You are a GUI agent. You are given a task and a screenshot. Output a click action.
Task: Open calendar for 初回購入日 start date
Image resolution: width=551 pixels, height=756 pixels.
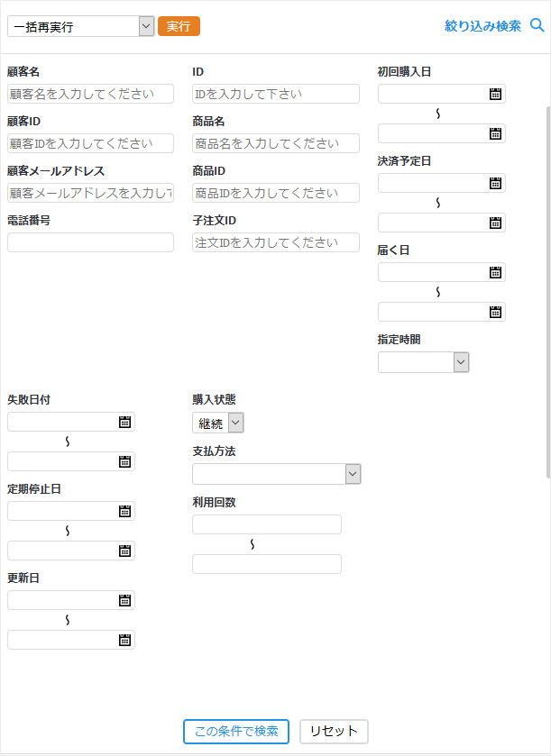point(495,94)
